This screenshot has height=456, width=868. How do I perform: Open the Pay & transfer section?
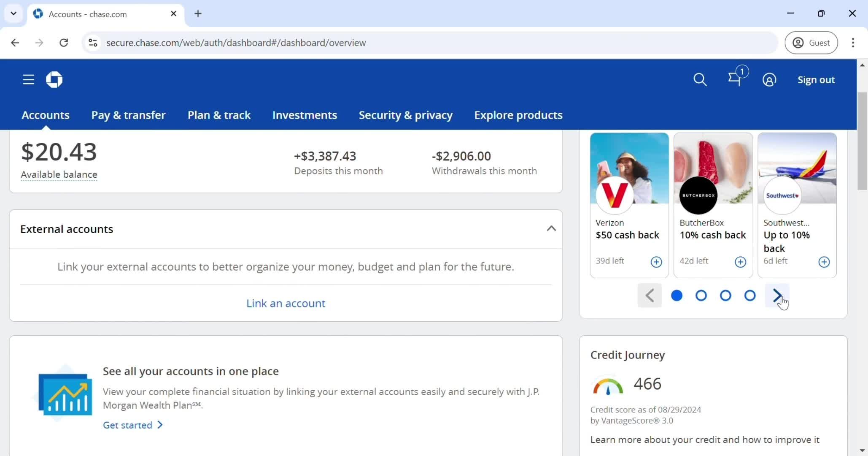(129, 115)
